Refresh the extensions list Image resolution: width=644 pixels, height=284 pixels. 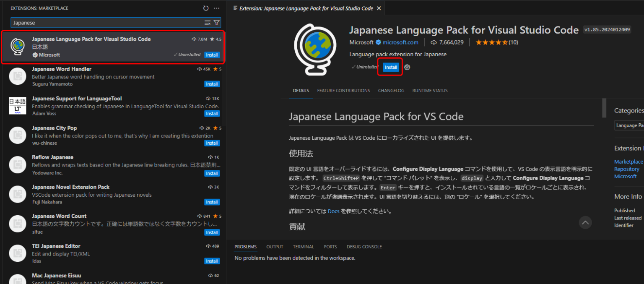click(x=205, y=8)
